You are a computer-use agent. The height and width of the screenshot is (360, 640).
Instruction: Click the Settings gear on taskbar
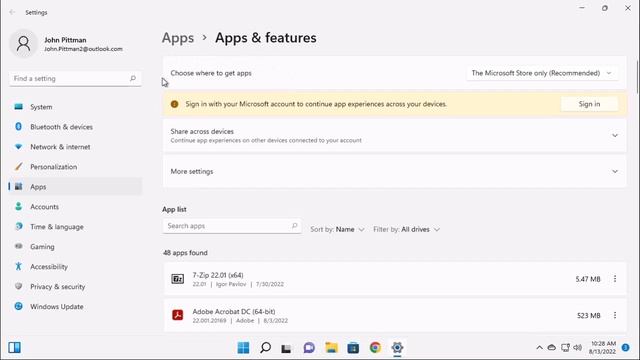tap(397, 347)
